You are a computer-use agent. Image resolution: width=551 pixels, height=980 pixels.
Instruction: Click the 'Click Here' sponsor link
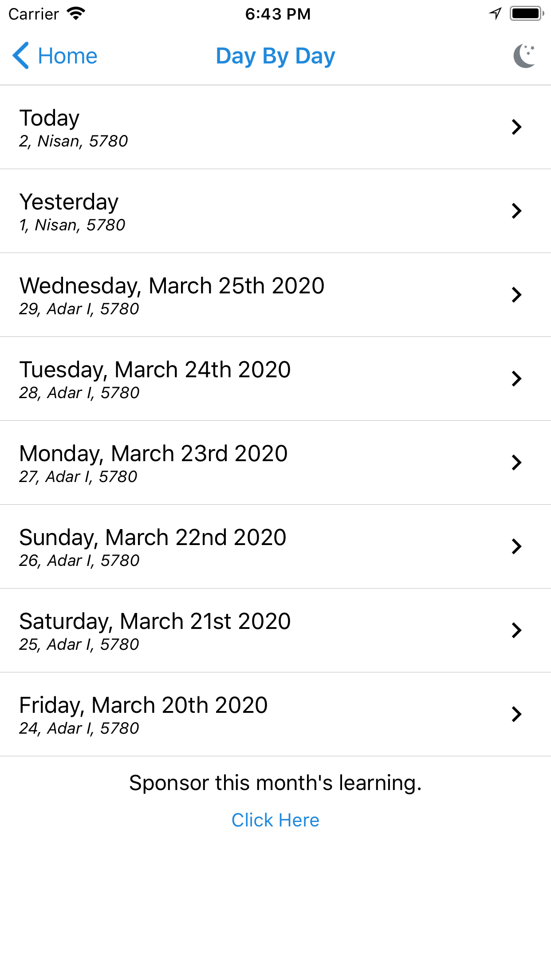pyautogui.click(x=275, y=820)
